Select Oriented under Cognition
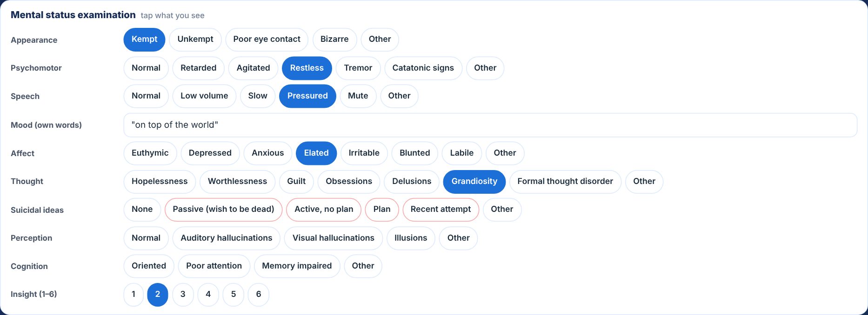This screenshot has height=315, width=868. pyautogui.click(x=149, y=266)
